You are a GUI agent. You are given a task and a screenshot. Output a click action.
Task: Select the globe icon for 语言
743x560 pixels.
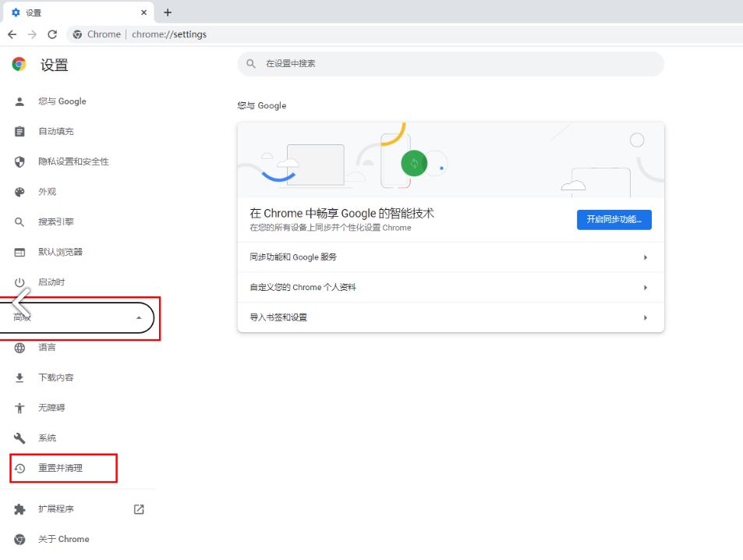[19, 348]
